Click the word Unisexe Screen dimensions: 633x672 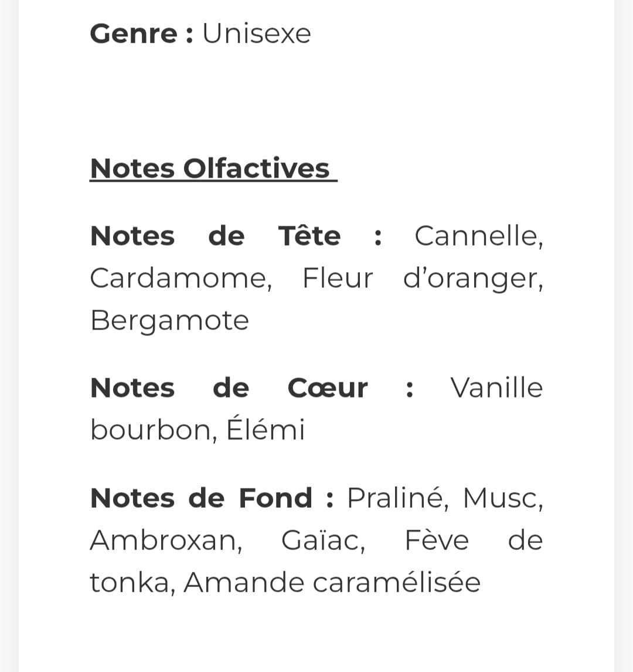point(257,33)
